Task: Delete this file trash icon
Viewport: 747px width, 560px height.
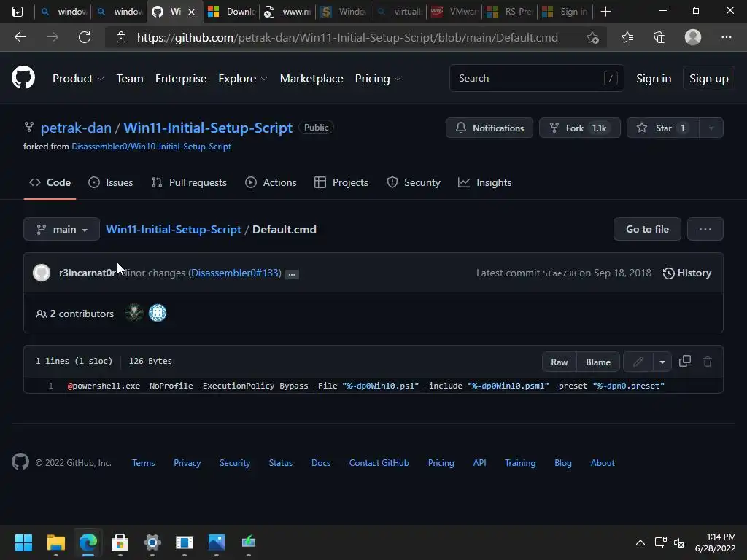Action: [708, 362]
